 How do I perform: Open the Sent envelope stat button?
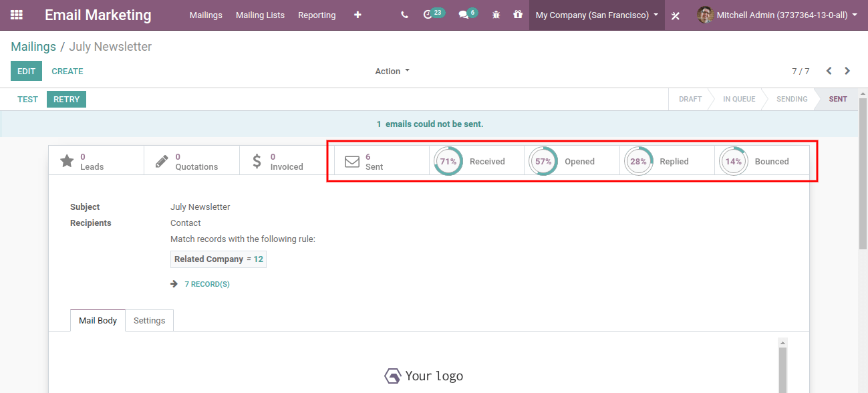pos(382,161)
